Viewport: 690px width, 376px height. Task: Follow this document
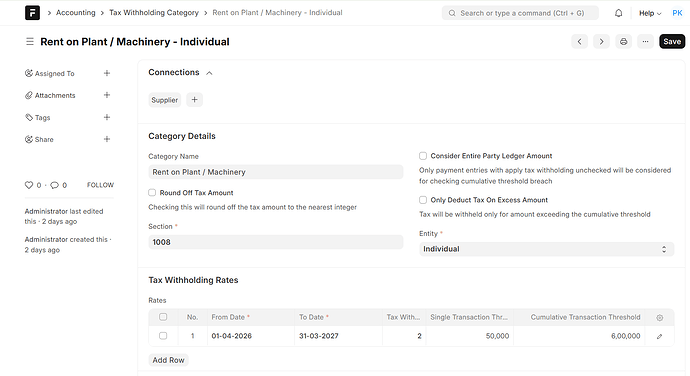(100, 185)
